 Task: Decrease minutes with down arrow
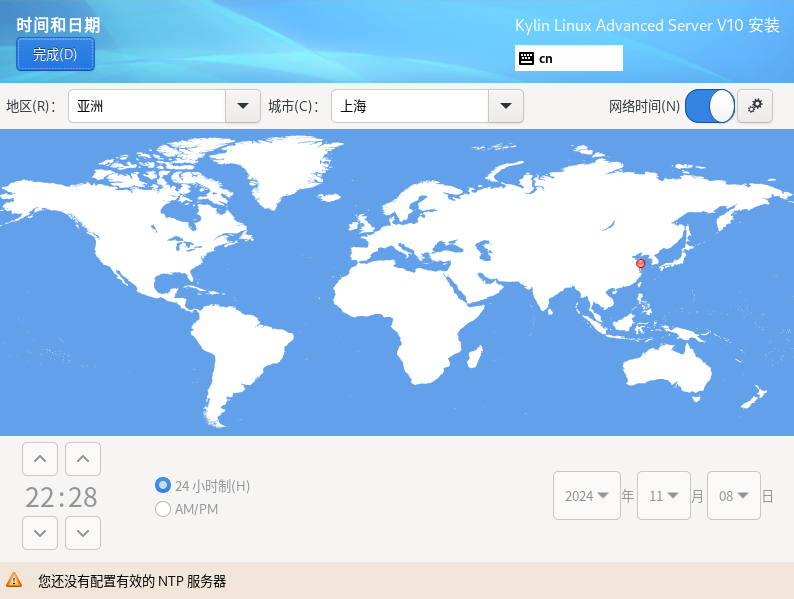(83, 533)
